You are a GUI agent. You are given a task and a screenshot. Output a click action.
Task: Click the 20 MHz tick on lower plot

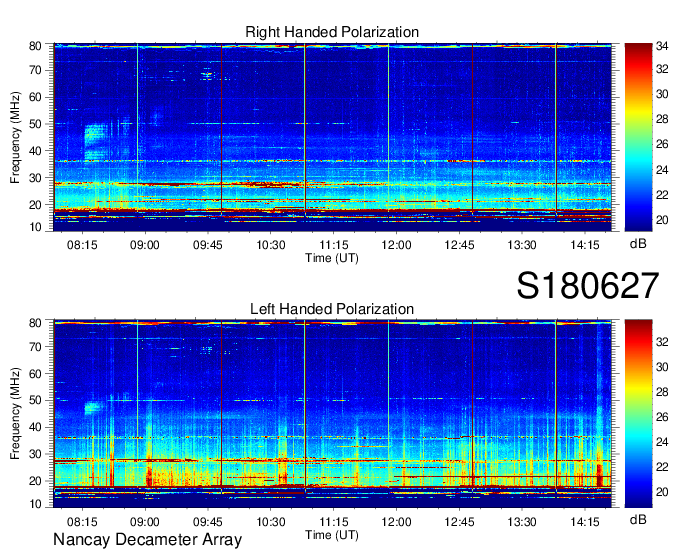coord(35,481)
